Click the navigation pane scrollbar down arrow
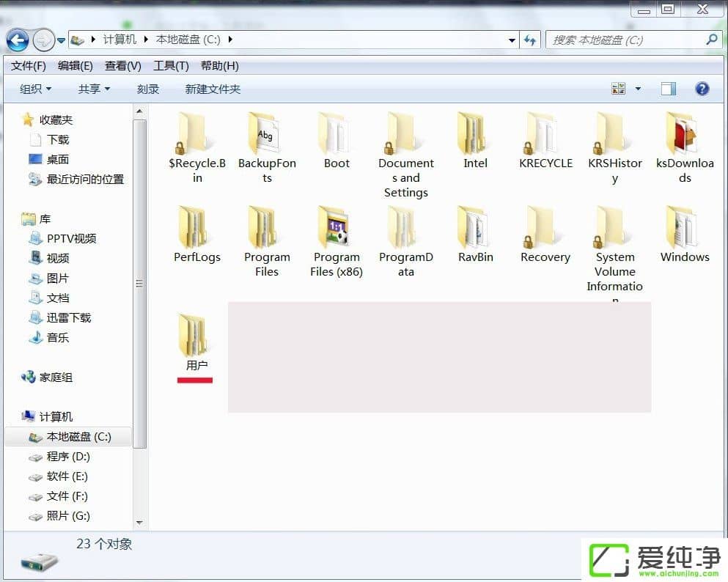728x582 pixels. pos(139,522)
